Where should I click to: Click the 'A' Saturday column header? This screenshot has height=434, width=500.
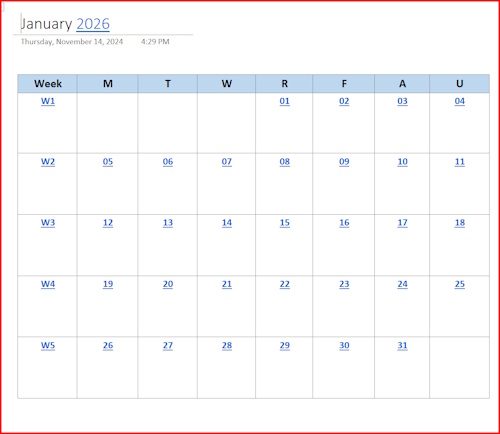point(402,84)
